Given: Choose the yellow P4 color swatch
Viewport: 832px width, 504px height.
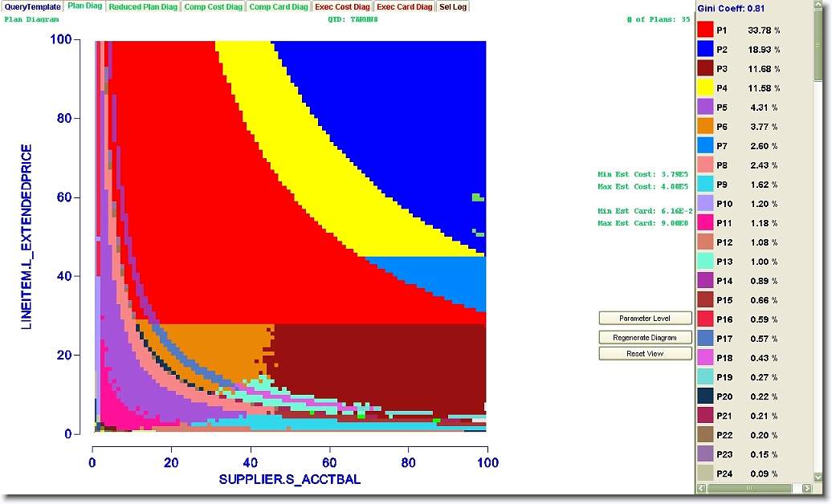Looking at the screenshot, I should [705, 88].
